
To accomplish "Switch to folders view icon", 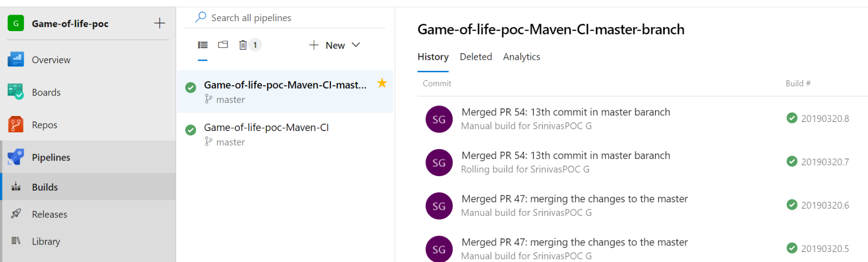I will point(223,45).
